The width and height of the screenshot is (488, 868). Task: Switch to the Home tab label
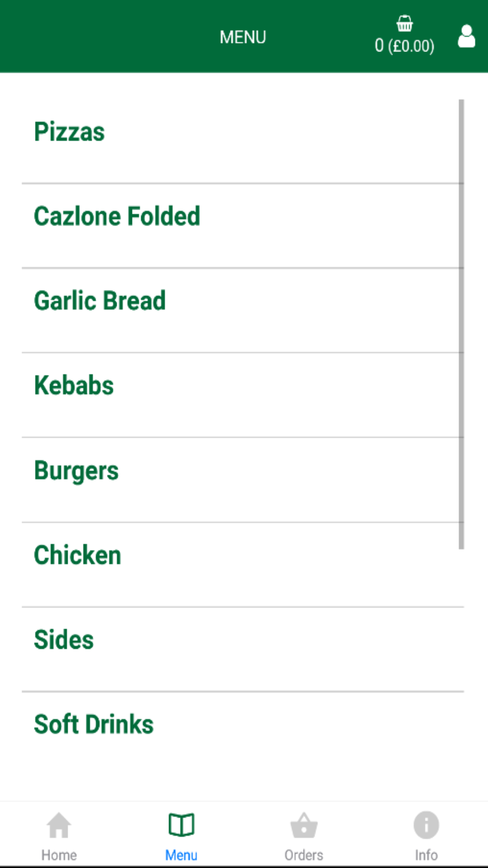(x=59, y=855)
